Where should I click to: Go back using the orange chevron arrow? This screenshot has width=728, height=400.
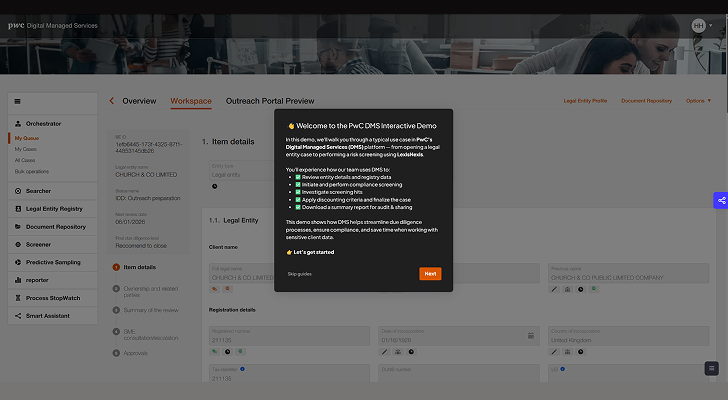point(111,101)
